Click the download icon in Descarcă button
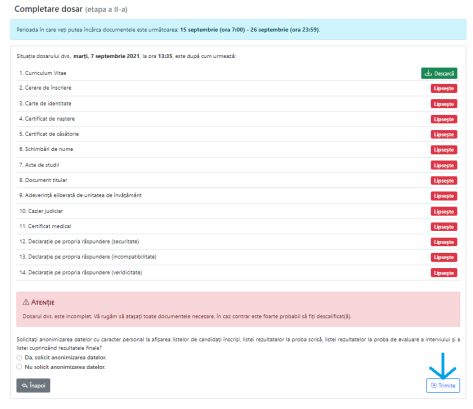 click(x=428, y=73)
